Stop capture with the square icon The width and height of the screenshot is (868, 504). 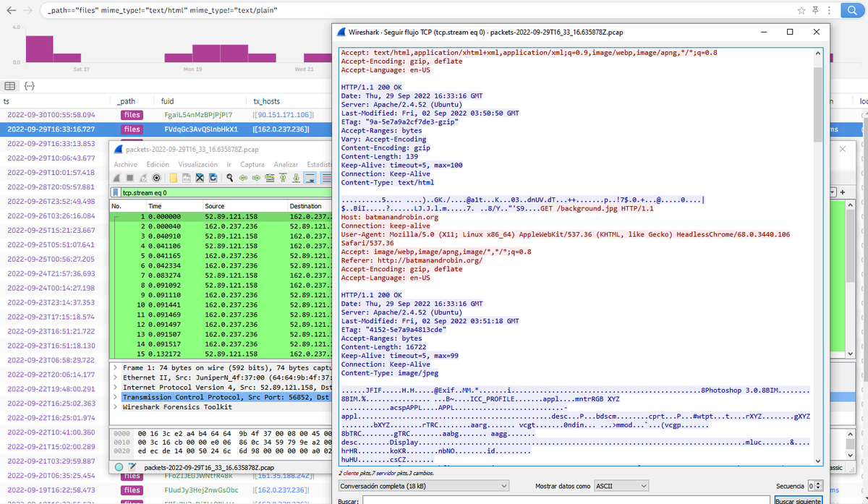[x=129, y=177]
